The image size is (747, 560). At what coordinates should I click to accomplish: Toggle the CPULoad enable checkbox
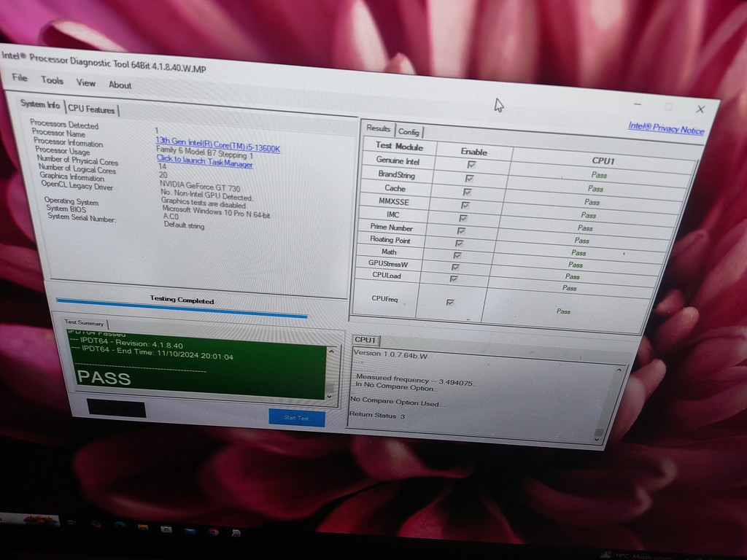(x=454, y=279)
